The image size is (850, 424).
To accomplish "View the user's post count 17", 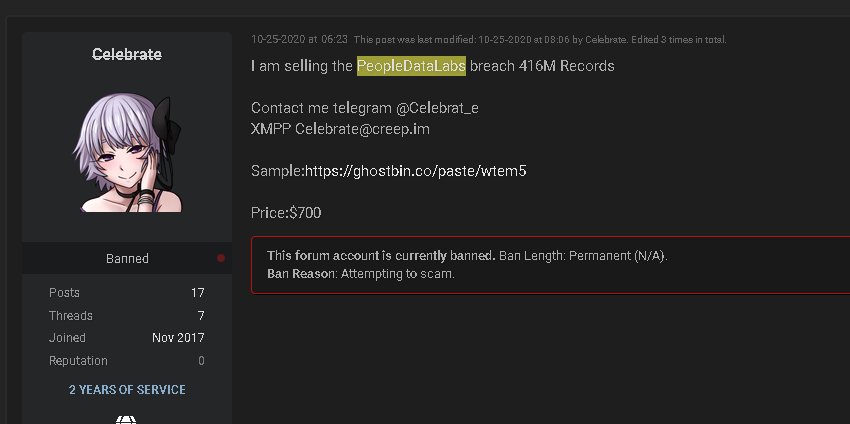I will tap(198, 293).
